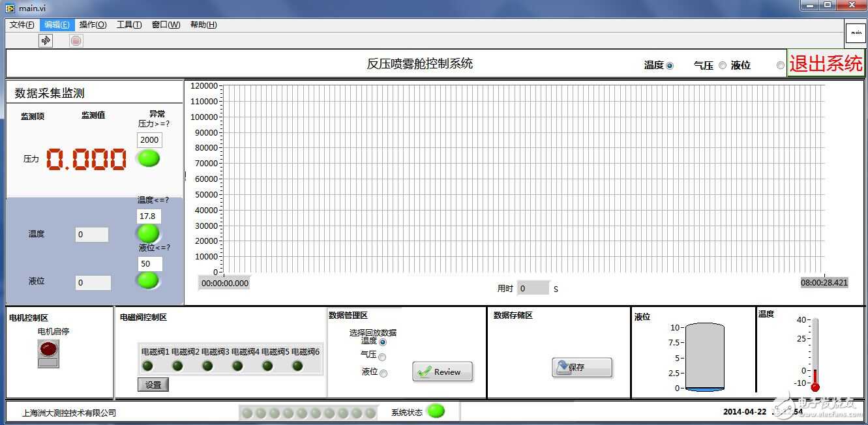Click the liquid level tank indicator
The width and height of the screenshot is (868, 425).
[704, 357]
